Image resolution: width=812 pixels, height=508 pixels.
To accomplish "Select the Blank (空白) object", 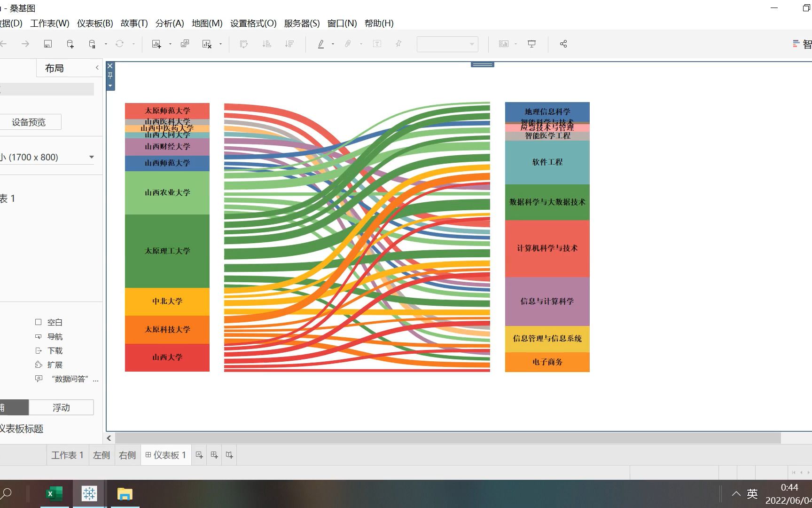I will point(49,322).
